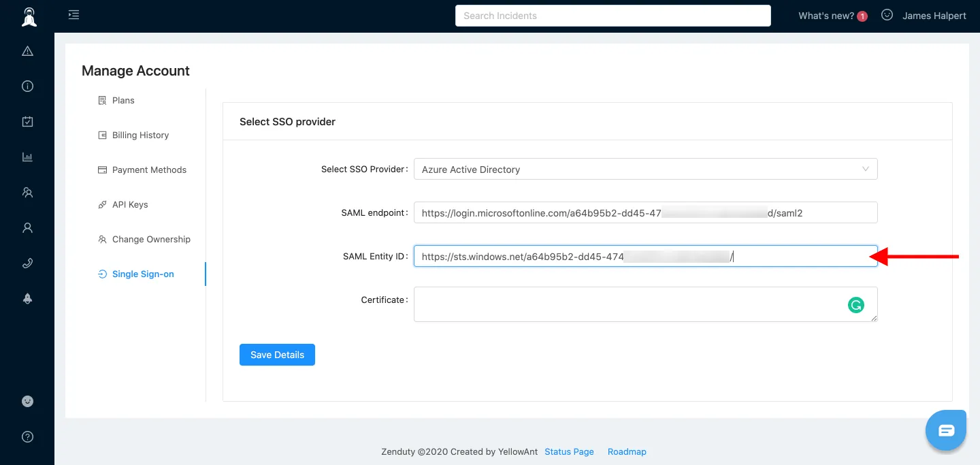Click the Billing History menu icon
980x465 pixels.
click(x=102, y=135)
